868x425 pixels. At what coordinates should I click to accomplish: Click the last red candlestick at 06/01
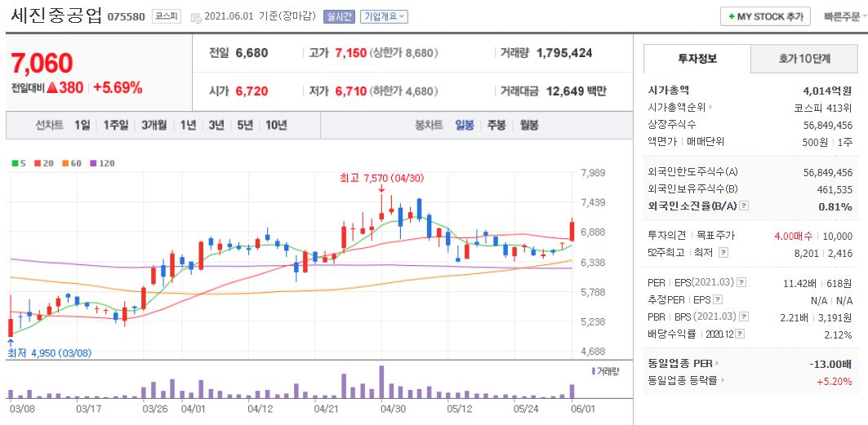[572, 231]
